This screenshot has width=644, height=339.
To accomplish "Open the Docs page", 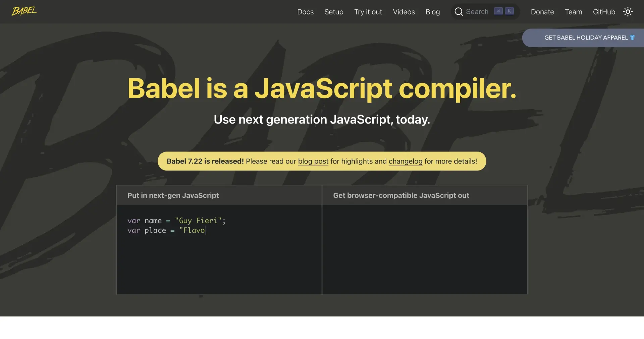I will (305, 12).
